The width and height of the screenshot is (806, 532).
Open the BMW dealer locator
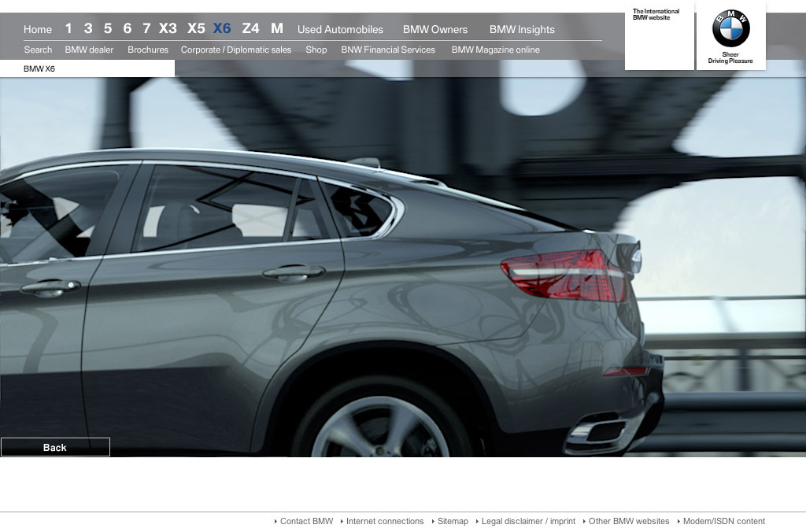pyautogui.click(x=89, y=50)
